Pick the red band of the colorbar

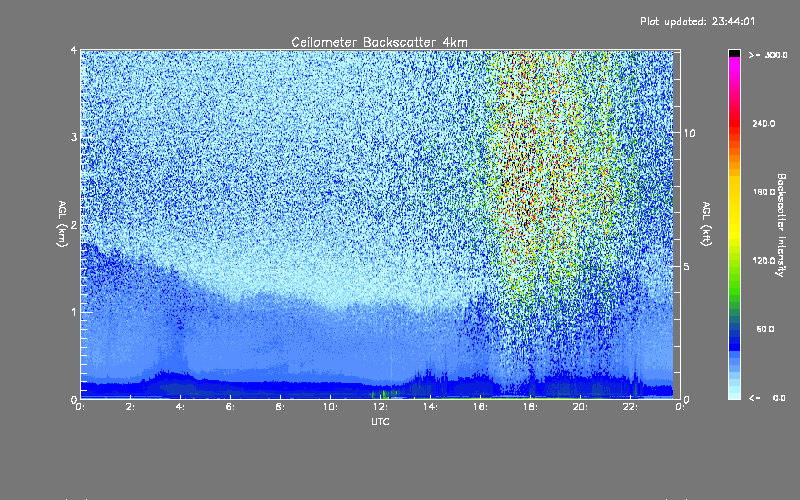point(734,122)
